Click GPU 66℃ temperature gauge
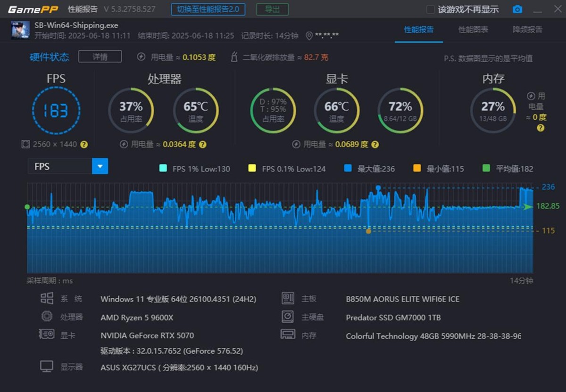The height and width of the screenshot is (392, 566). click(x=336, y=111)
